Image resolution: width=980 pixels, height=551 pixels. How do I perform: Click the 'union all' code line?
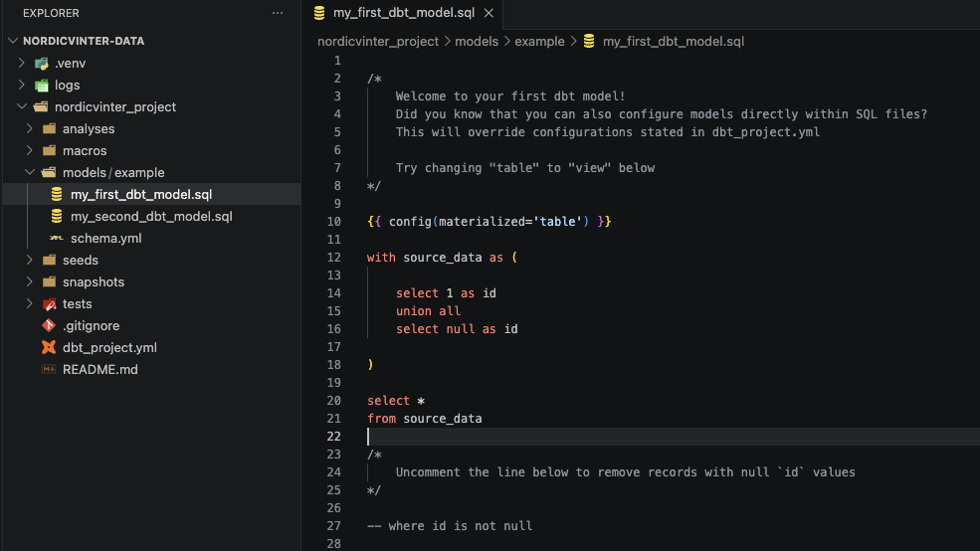click(428, 311)
